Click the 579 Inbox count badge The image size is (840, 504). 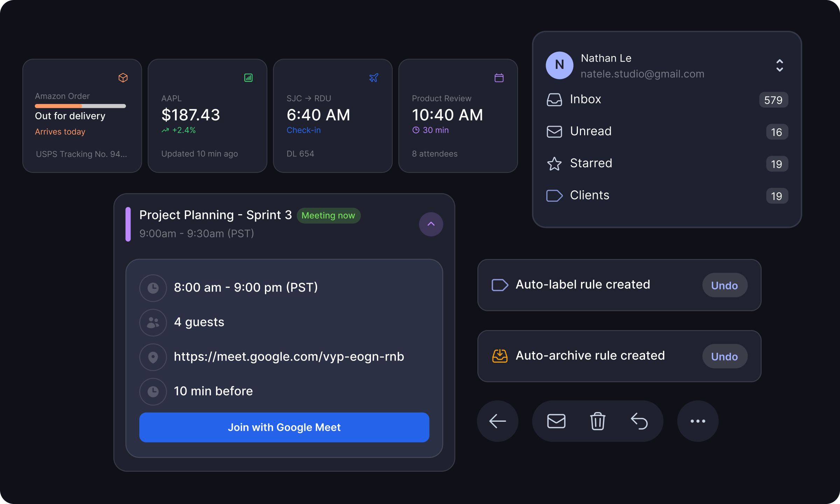773,100
